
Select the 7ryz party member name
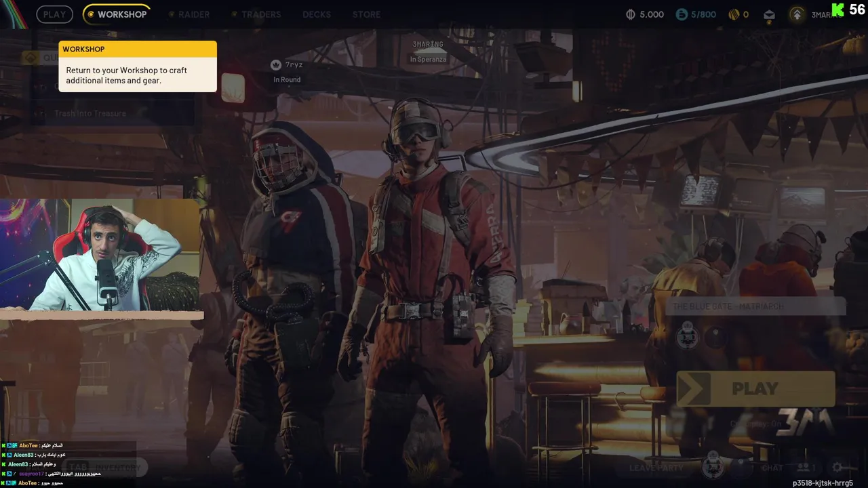pyautogui.click(x=294, y=65)
